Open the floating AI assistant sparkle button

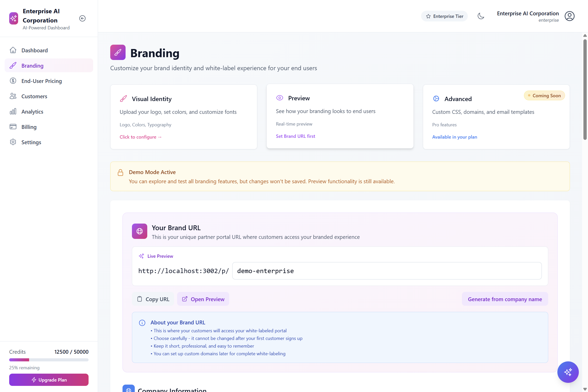click(x=568, y=372)
